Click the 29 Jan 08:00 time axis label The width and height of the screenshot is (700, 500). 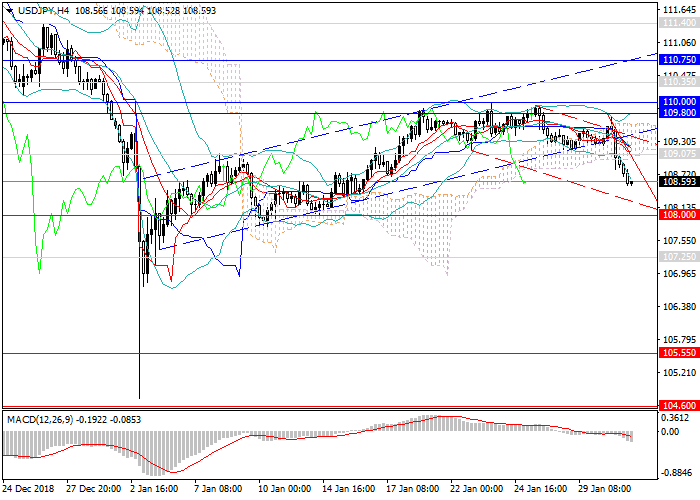point(610,489)
